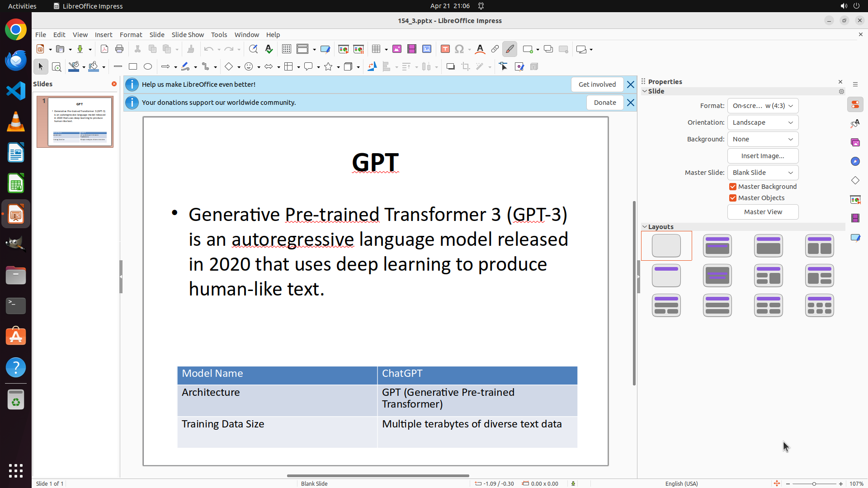Click the Insert Text Box icon

coord(445,49)
